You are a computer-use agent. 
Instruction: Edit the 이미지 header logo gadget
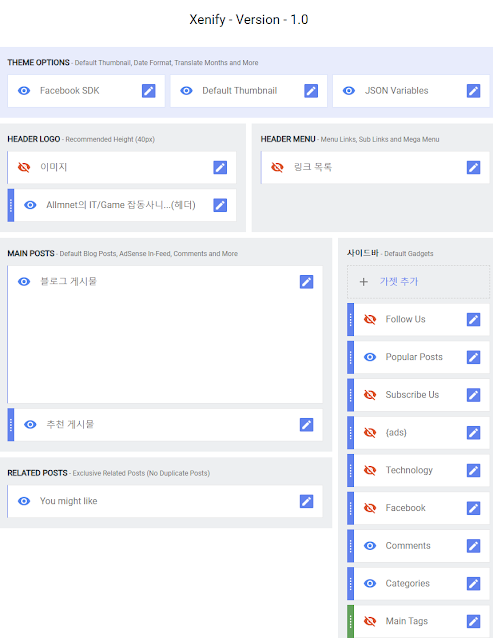tap(220, 167)
